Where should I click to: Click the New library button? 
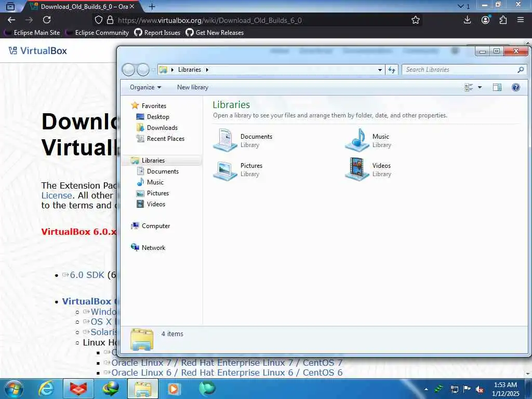tap(192, 87)
